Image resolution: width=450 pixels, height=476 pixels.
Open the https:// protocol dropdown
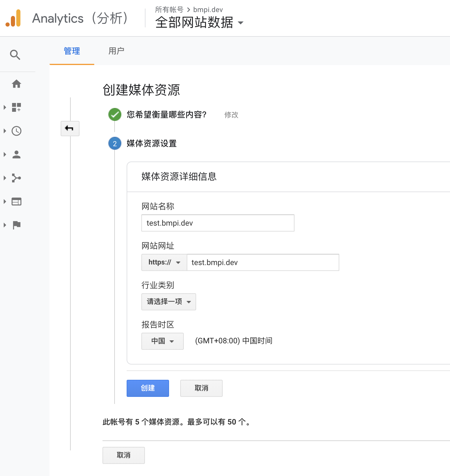(x=164, y=262)
